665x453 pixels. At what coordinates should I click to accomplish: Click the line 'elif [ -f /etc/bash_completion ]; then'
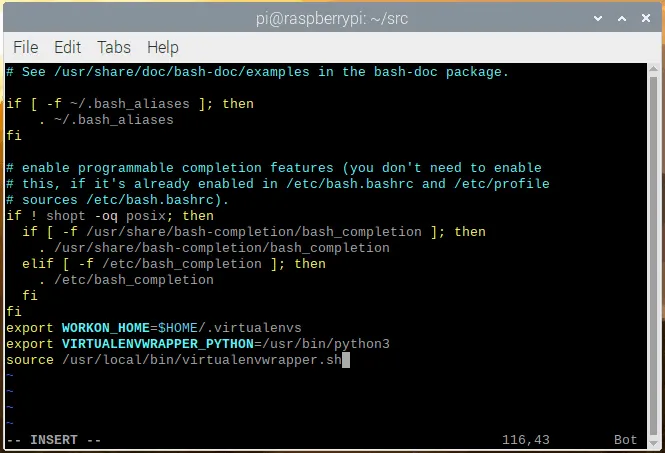174,264
